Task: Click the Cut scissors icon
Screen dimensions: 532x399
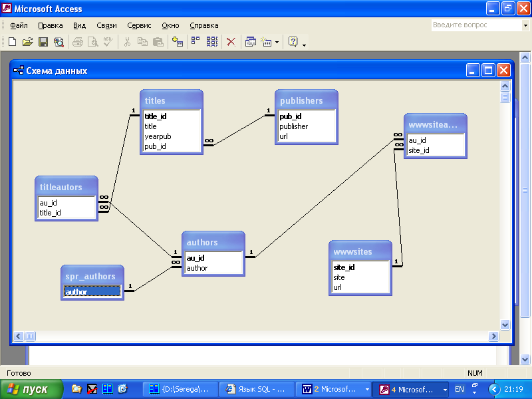Action: click(x=127, y=42)
